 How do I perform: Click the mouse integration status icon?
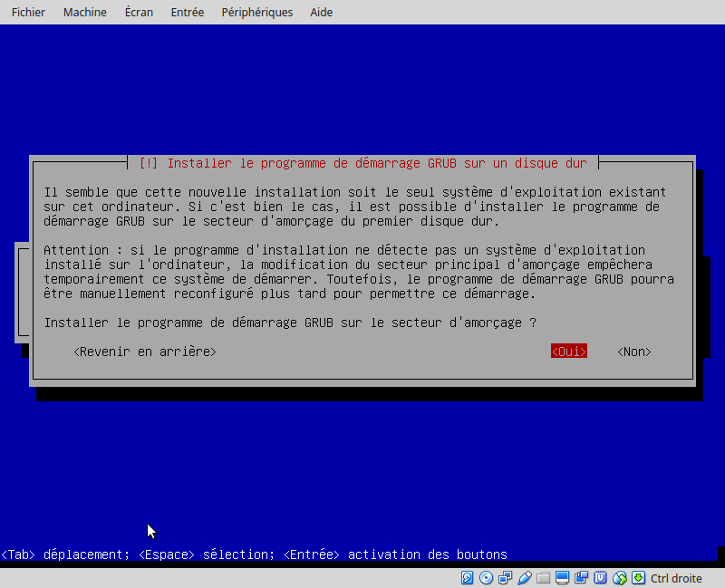pyautogui.click(x=620, y=578)
